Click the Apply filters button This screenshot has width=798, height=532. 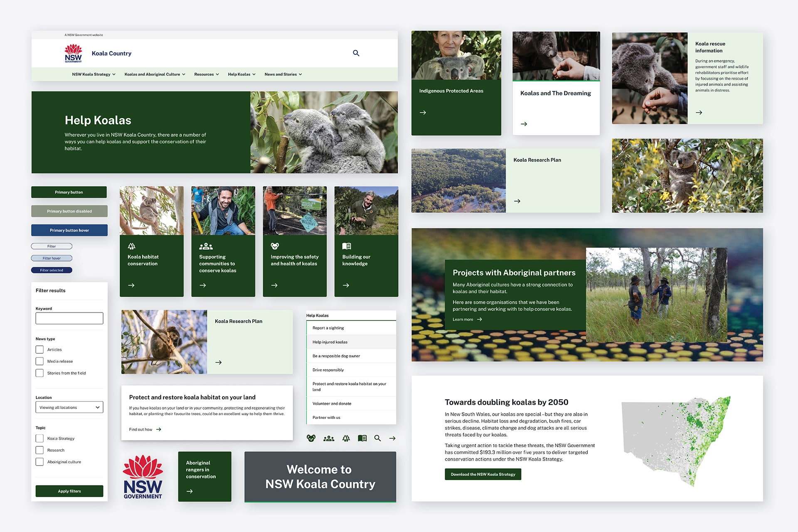coord(69,491)
